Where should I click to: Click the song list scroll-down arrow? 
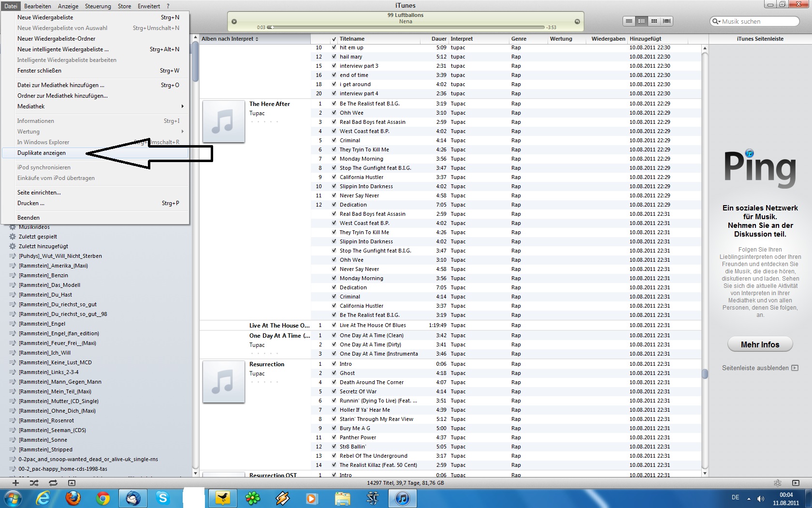coord(705,474)
